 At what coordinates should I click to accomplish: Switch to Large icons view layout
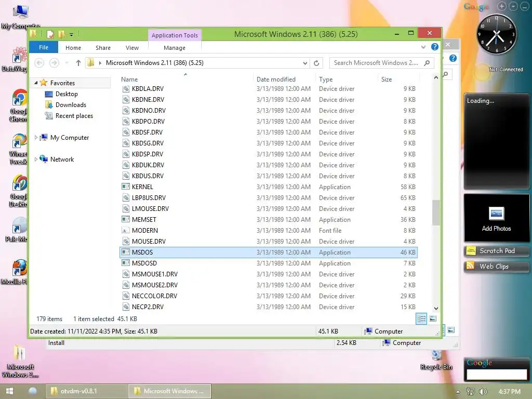click(433, 318)
